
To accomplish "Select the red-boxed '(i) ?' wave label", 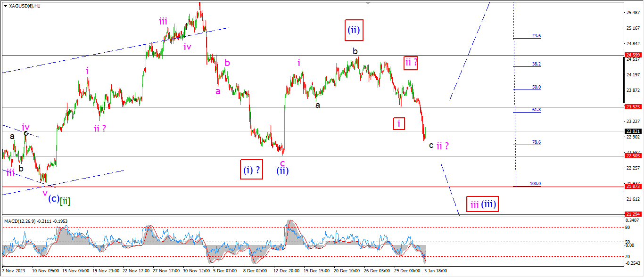I will pos(253,171).
